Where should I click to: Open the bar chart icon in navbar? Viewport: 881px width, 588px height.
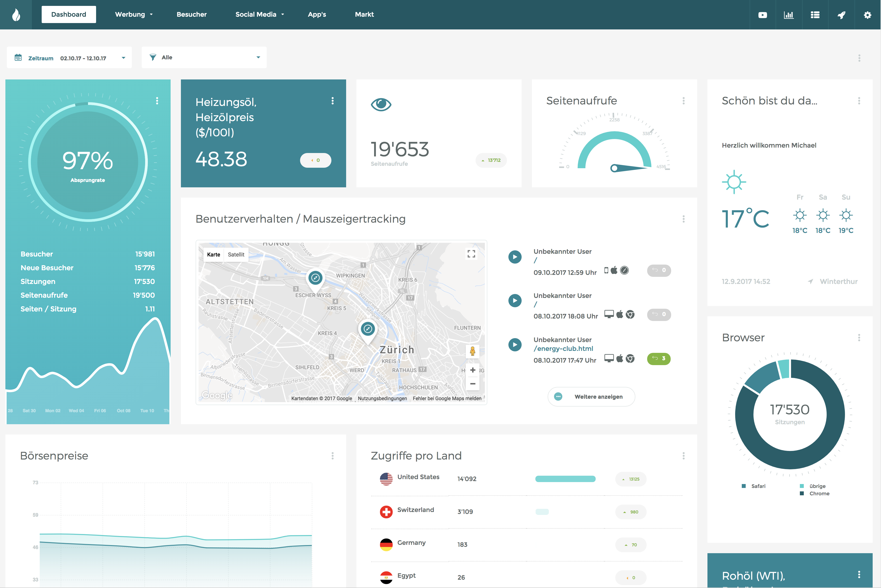pyautogui.click(x=788, y=15)
